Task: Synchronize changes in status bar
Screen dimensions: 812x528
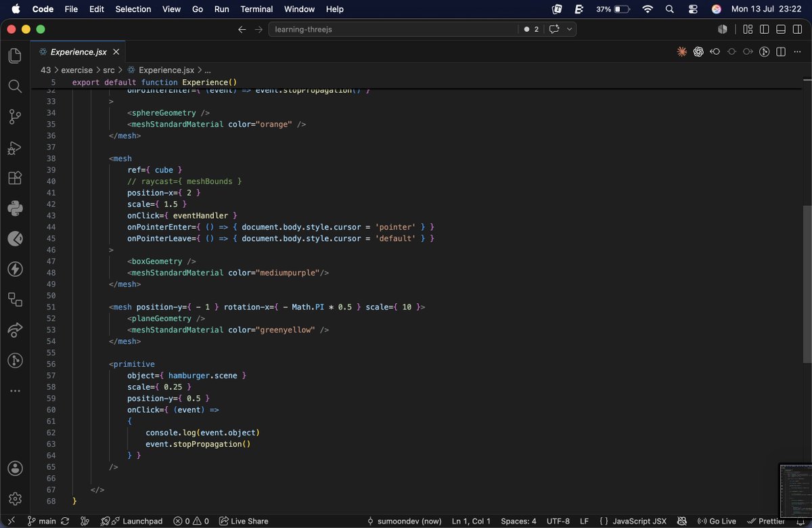Action: click(65, 521)
